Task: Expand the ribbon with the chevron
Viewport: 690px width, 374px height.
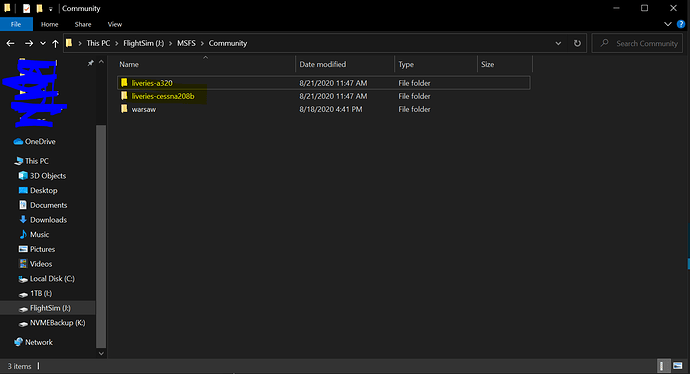Action: pos(668,24)
